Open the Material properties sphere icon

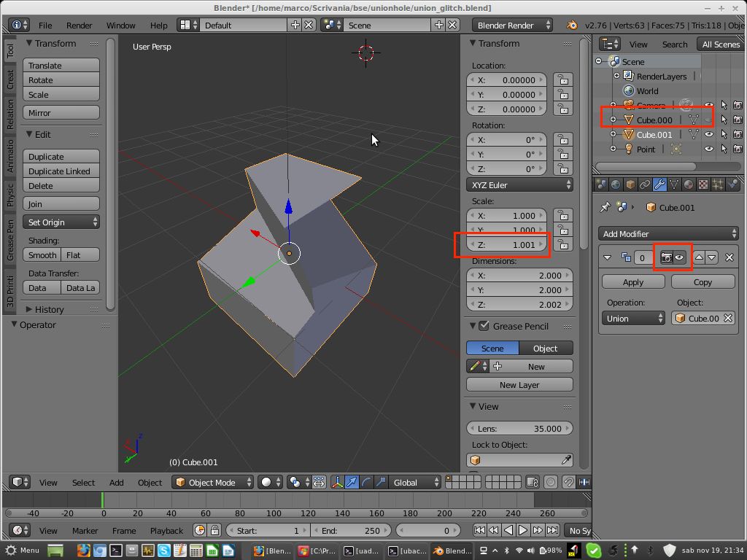(689, 184)
